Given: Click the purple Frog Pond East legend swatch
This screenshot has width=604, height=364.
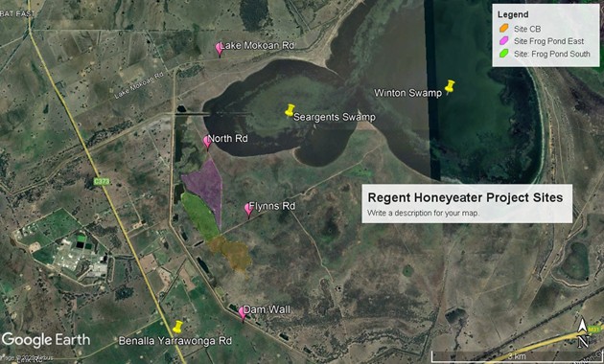Looking at the screenshot, I should (504, 41).
